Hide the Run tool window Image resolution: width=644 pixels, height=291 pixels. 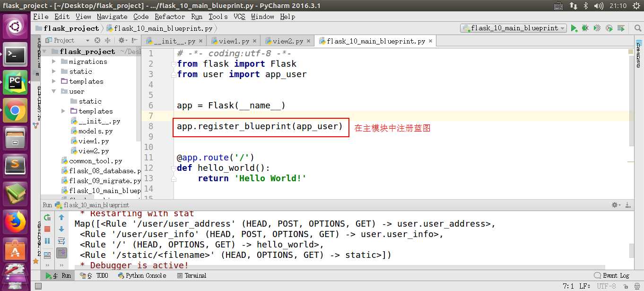[x=628, y=205]
